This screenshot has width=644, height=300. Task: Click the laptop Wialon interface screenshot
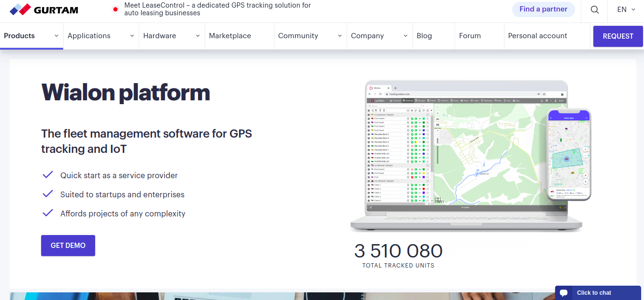[466, 156]
